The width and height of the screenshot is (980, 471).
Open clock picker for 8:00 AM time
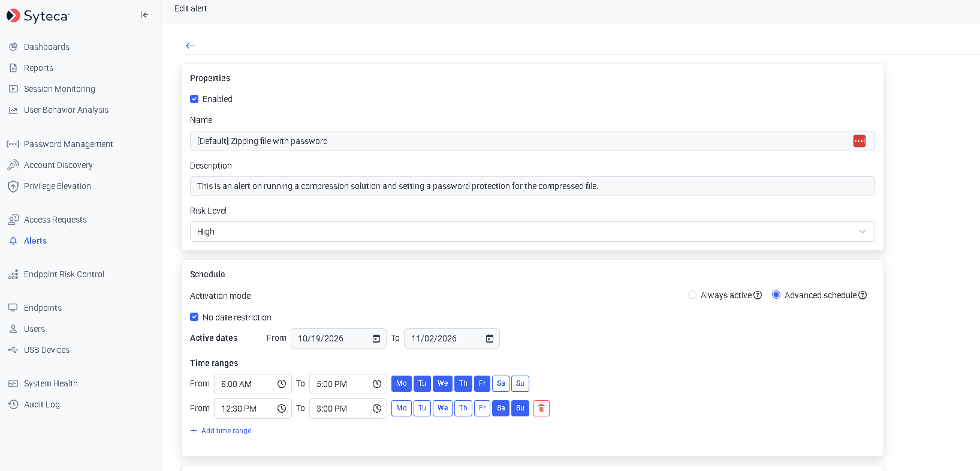282,384
